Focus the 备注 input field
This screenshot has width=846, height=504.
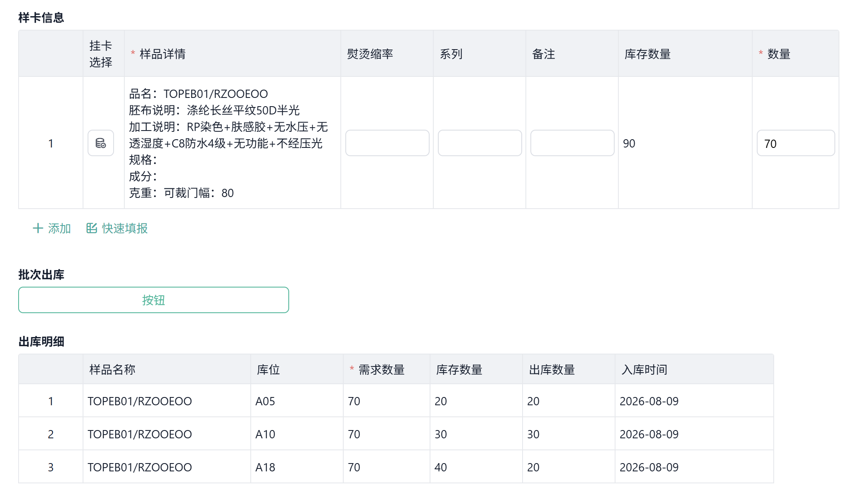pos(573,143)
